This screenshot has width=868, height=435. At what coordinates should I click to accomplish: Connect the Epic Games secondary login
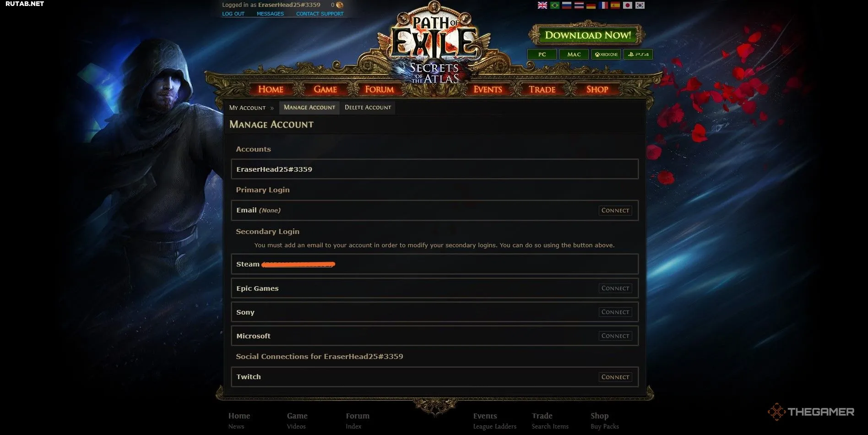615,288
